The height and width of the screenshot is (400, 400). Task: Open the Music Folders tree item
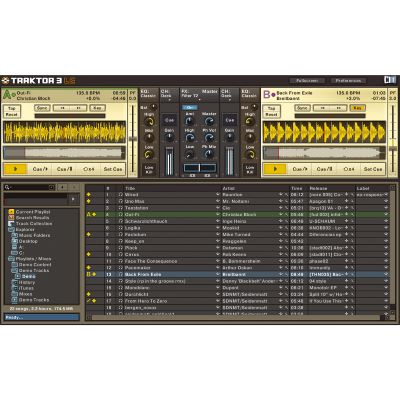click(34, 235)
